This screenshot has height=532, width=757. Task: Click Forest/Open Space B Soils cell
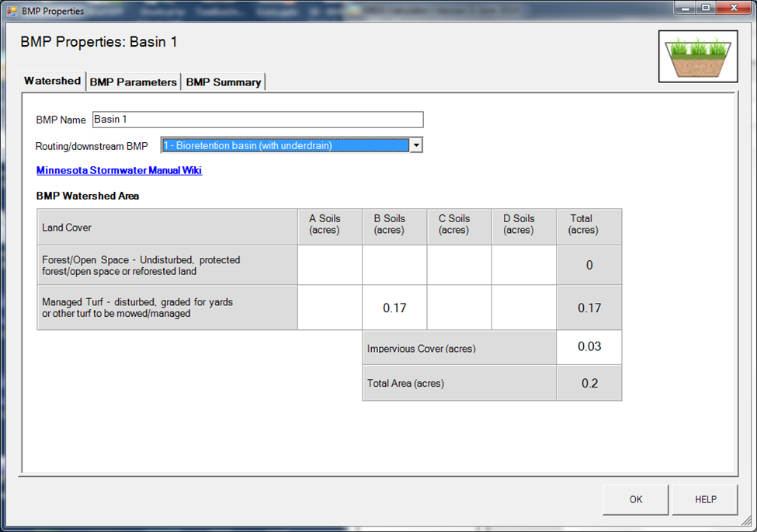click(394, 266)
